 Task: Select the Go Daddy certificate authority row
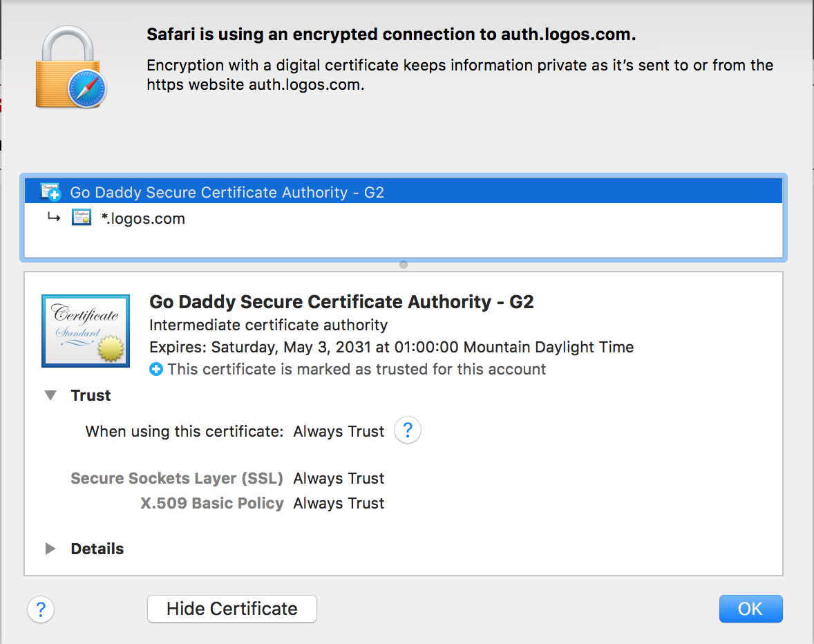click(404, 191)
